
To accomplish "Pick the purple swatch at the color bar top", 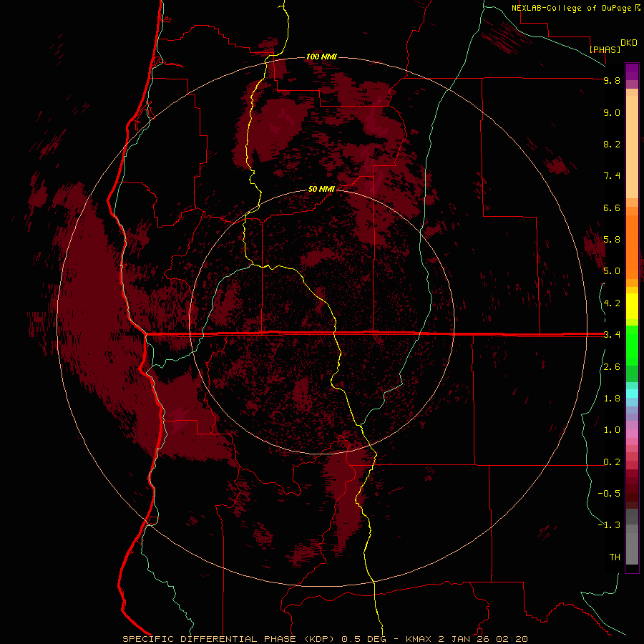I will [632, 72].
